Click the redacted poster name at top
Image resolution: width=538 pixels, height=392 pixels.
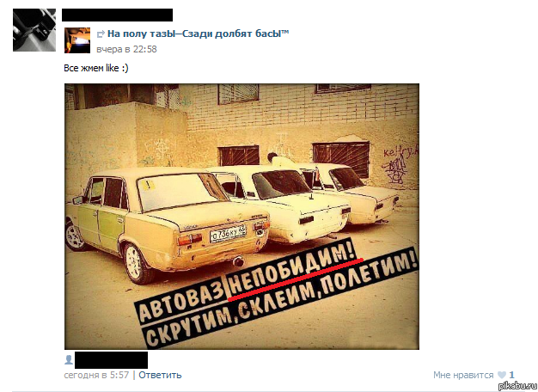coord(118,15)
